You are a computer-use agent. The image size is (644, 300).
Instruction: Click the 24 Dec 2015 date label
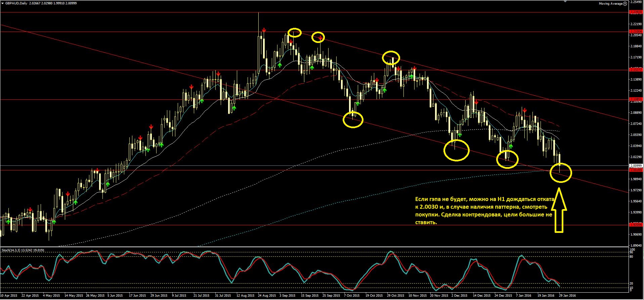pyautogui.click(x=503, y=296)
